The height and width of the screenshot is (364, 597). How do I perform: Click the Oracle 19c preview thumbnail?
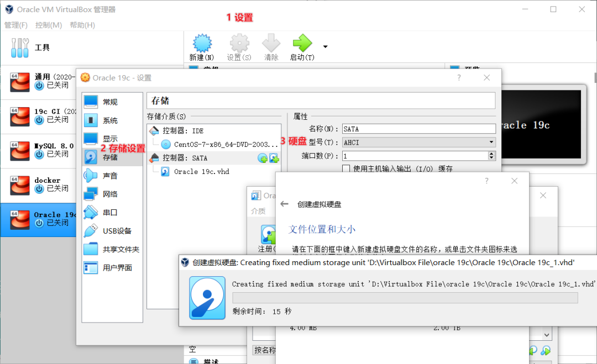541,124
